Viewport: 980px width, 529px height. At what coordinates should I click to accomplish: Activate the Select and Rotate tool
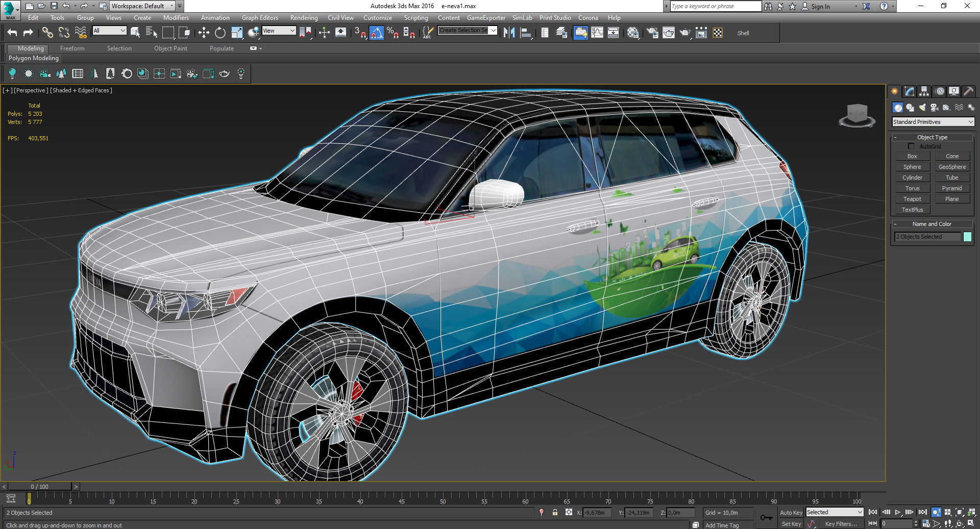220,33
